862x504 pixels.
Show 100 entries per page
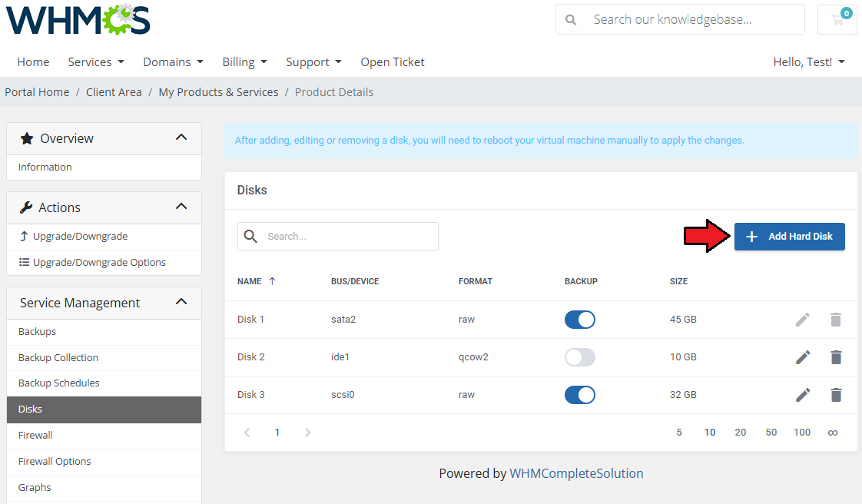[x=802, y=433]
